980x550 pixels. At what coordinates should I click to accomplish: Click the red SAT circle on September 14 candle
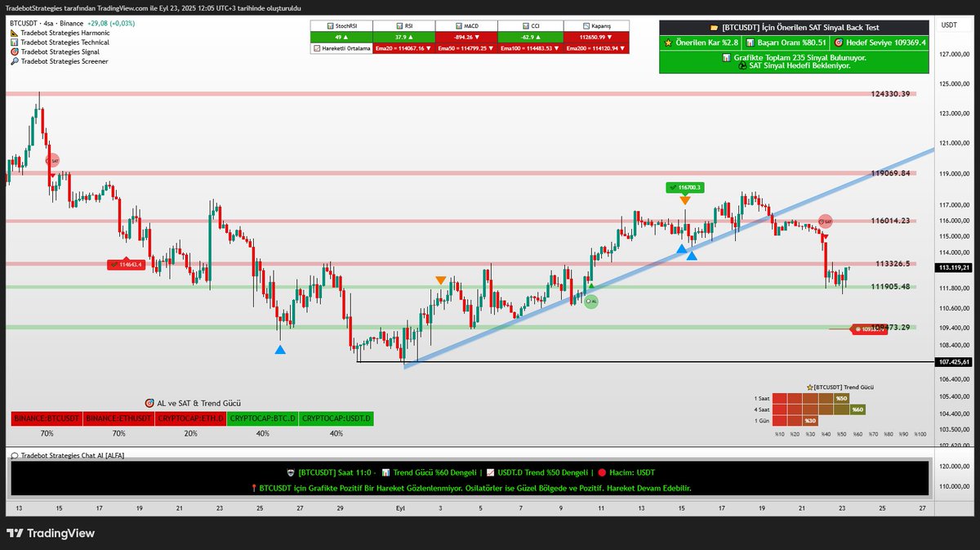pyautogui.click(x=52, y=162)
